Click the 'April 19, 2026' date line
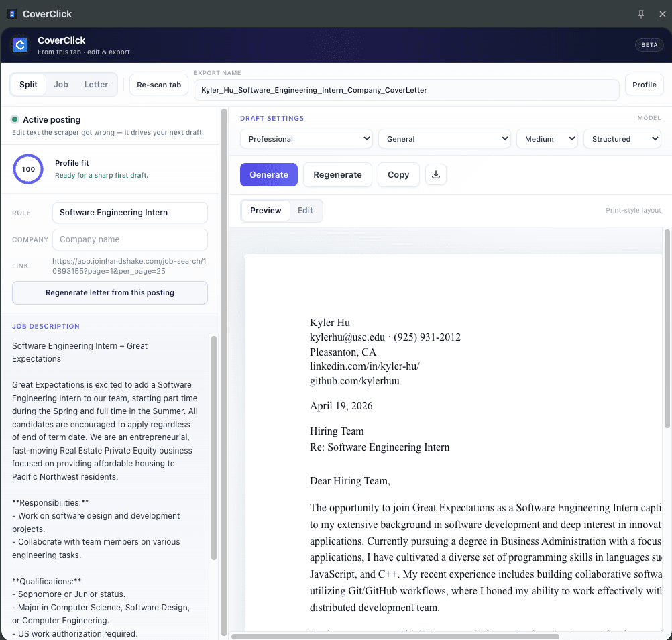 [x=341, y=405]
